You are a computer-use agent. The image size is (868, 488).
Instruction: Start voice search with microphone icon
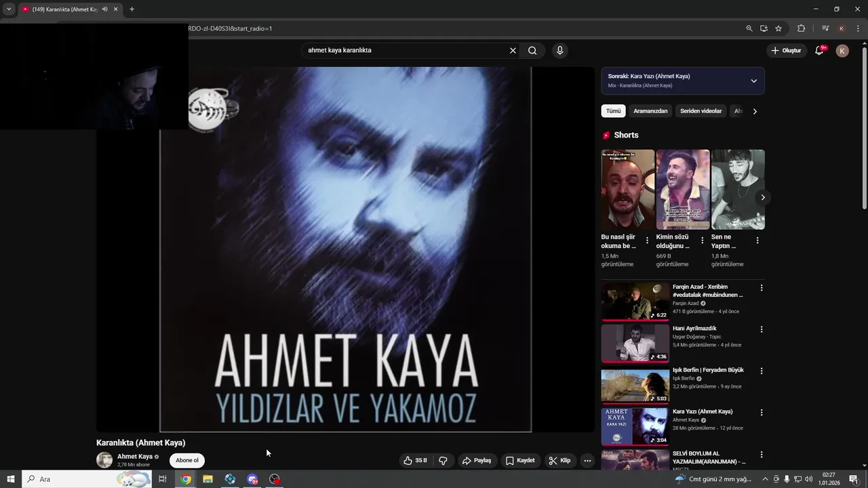(x=559, y=50)
